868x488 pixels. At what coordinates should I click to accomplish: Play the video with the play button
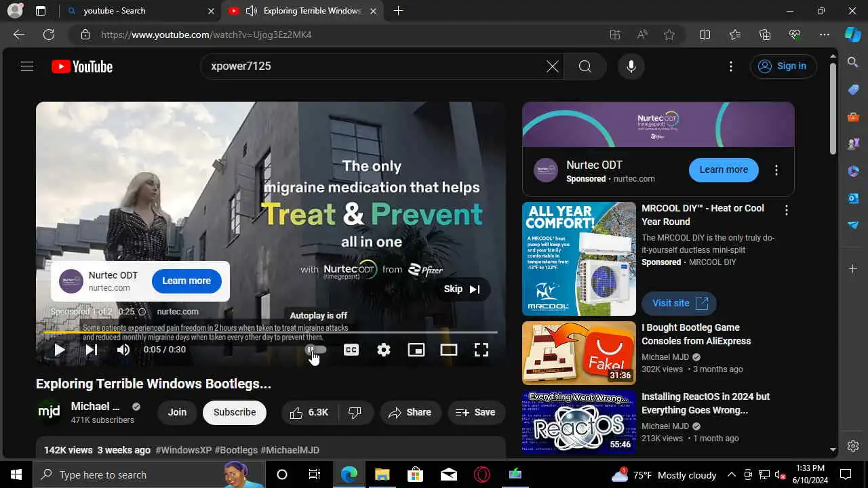(x=60, y=350)
